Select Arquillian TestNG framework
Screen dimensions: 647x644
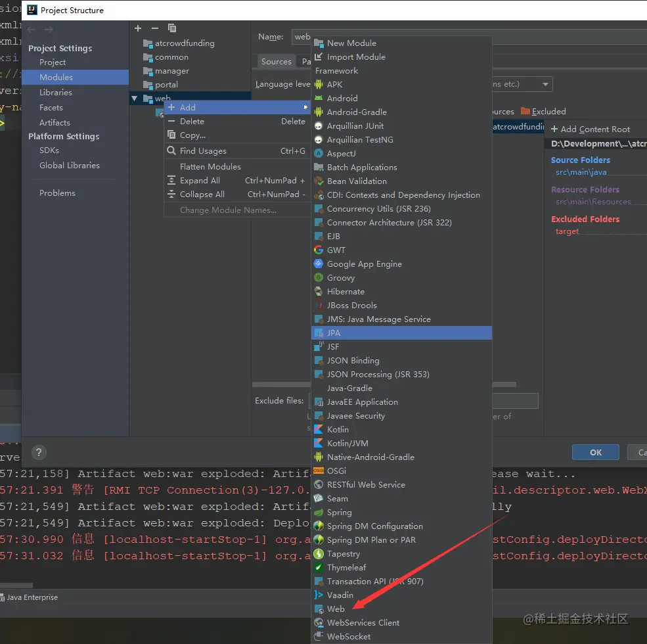click(x=401, y=140)
